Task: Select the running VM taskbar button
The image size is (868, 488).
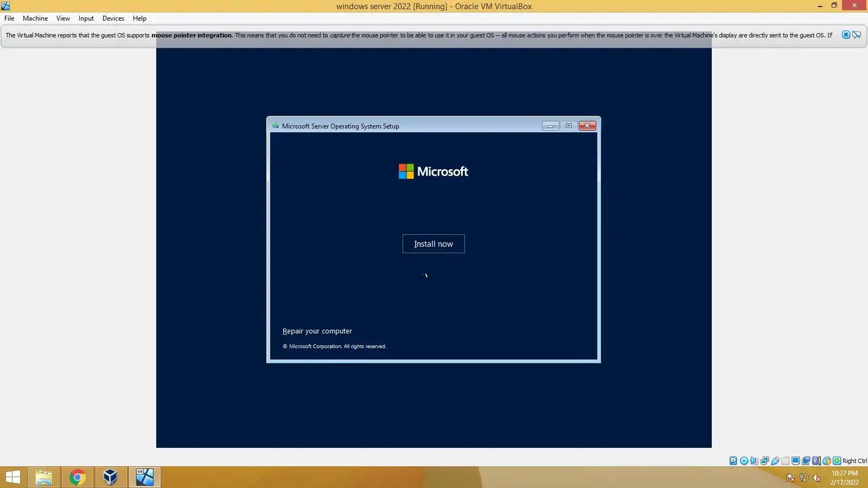Action: click(x=145, y=477)
